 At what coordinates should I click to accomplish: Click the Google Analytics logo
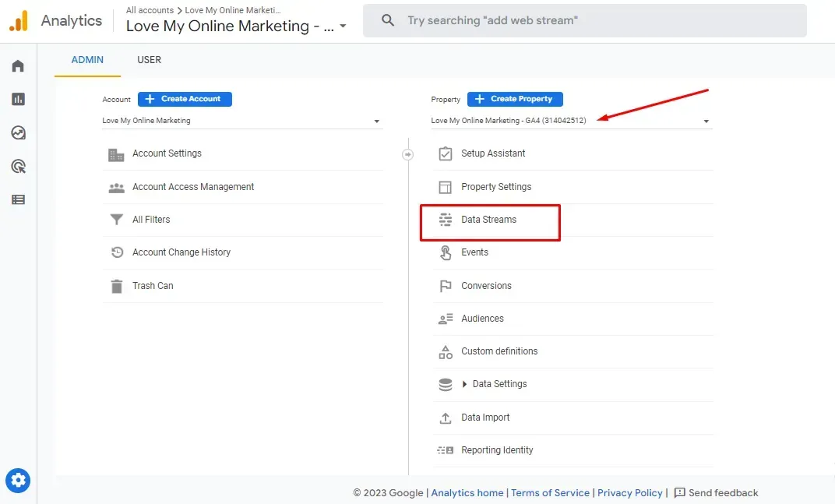click(x=19, y=21)
